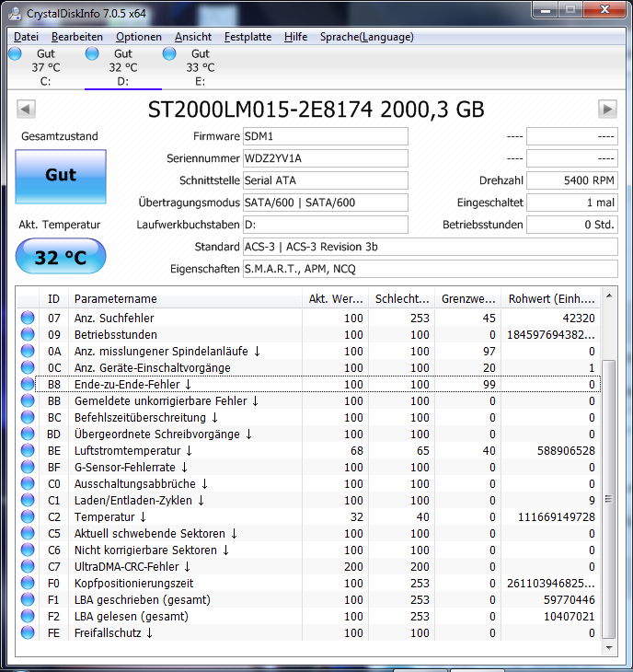Click the CrystalDiskInfo title bar icon

point(15,14)
